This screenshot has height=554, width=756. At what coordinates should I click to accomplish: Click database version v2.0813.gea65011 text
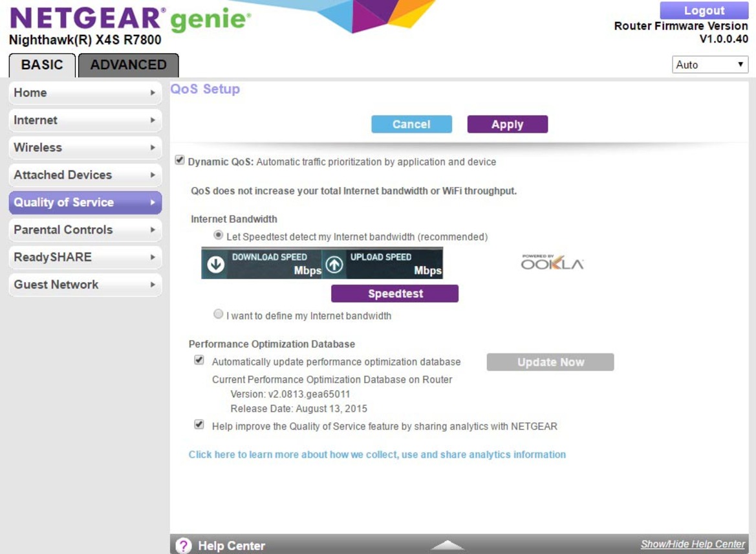[x=290, y=394]
